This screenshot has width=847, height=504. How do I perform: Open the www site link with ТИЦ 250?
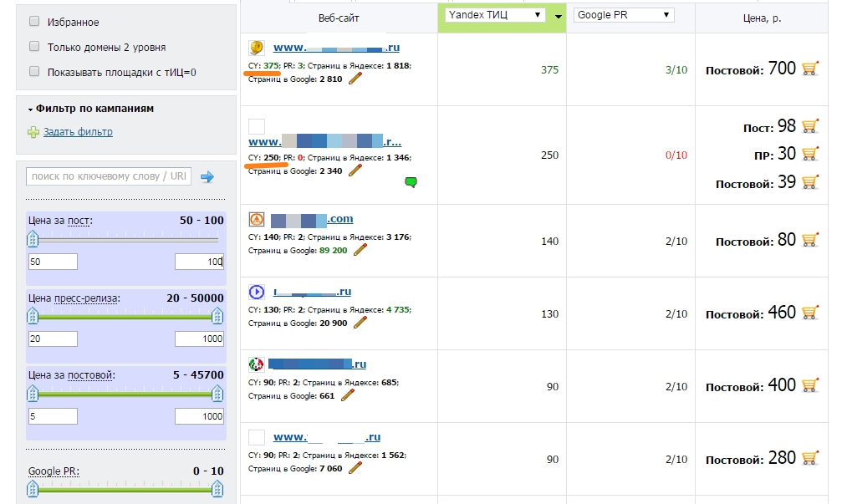(324, 142)
